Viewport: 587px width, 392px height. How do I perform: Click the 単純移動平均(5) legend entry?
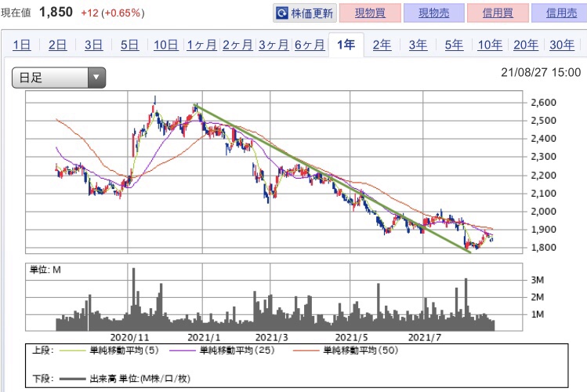[110, 350]
